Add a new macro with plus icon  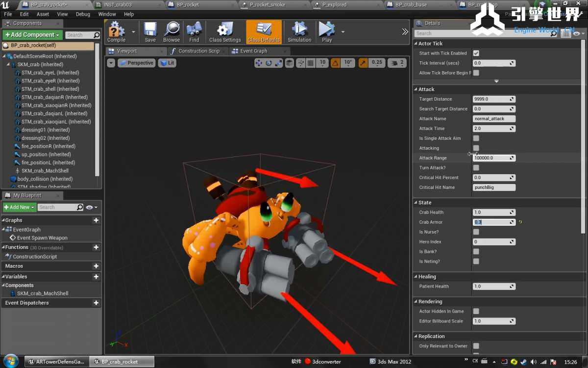point(96,266)
